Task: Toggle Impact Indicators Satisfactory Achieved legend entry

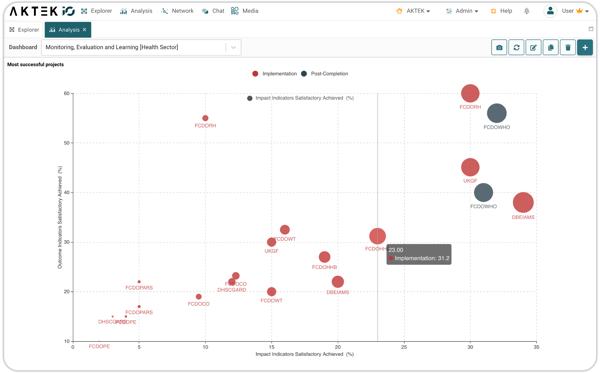Action: coord(300,98)
